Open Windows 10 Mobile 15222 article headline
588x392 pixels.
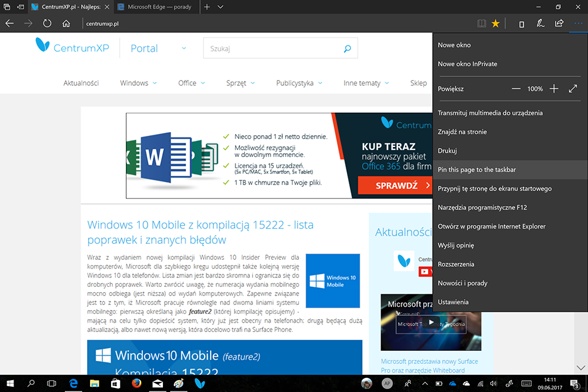click(x=201, y=232)
